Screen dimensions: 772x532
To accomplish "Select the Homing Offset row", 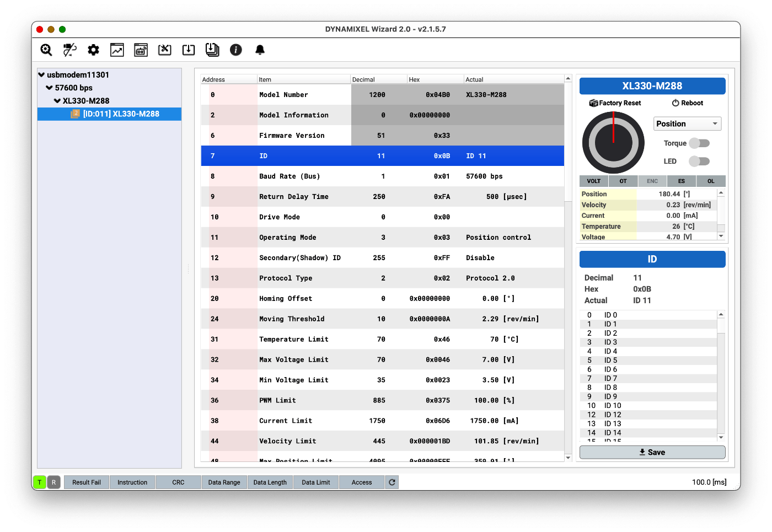I will [x=383, y=299].
